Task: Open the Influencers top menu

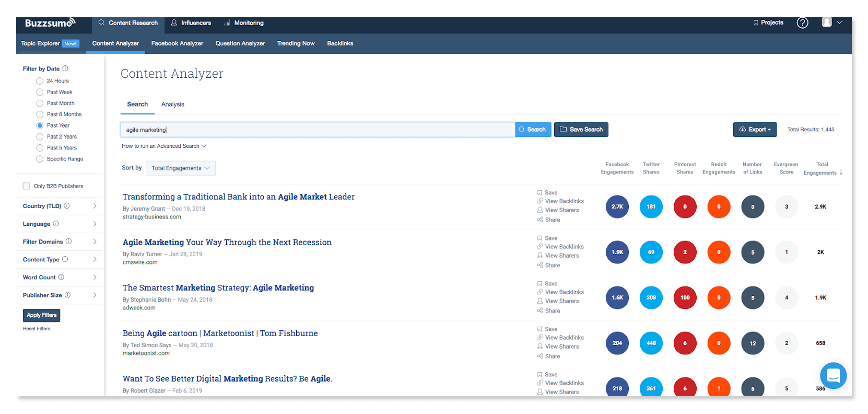Action: pyautogui.click(x=191, y=23)
